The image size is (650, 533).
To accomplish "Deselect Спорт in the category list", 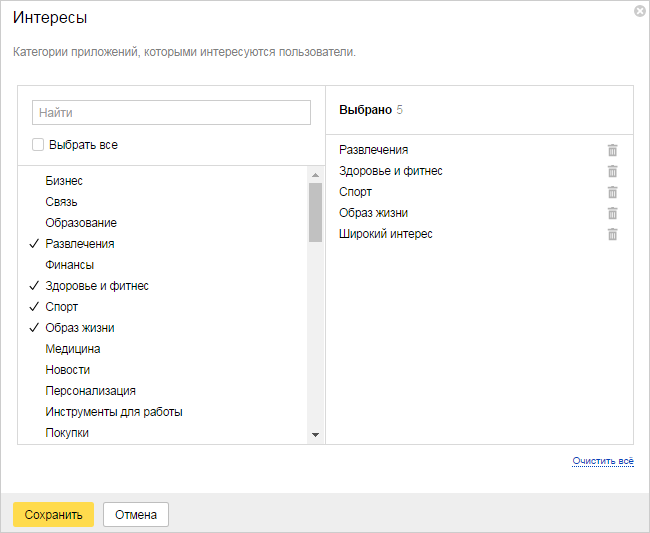I will click(61, 307).
